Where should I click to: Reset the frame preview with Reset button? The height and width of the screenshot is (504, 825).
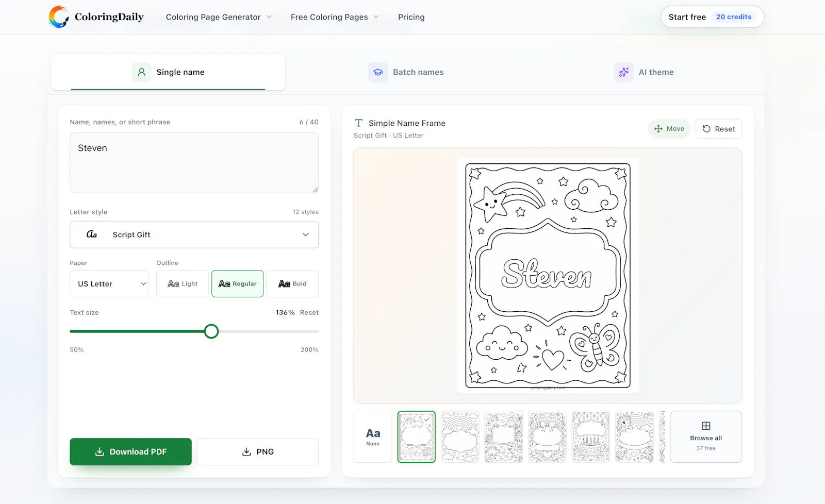[719, 129]
